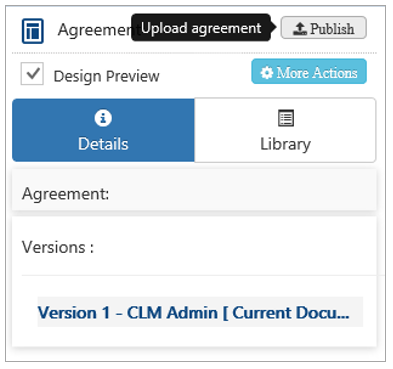Screen dimensions: 393x369
Task: Toggle preview via the Design Preview label
Action: [106, 76]
